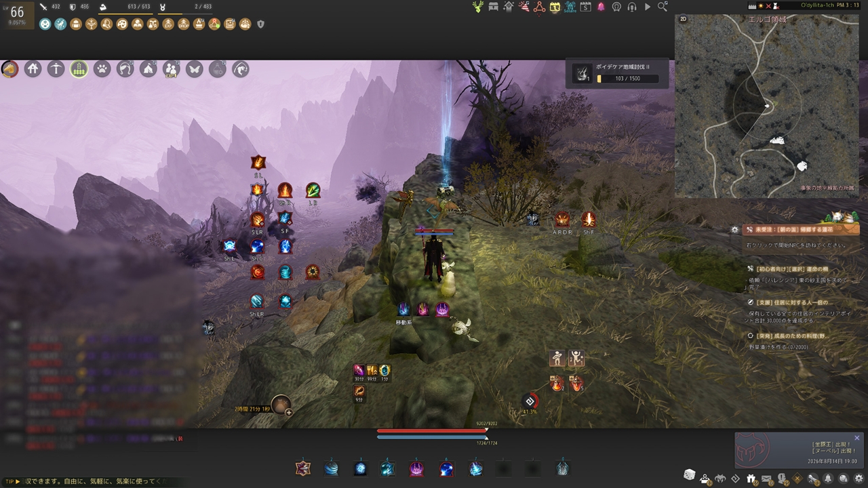Click the blue mana bar

(x=432, y=437)
